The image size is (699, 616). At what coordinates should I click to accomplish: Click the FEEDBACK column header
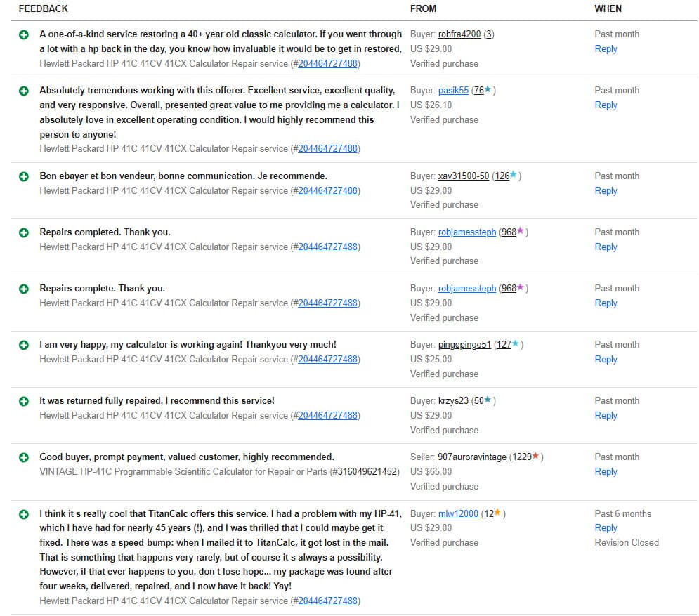point(43,9)
